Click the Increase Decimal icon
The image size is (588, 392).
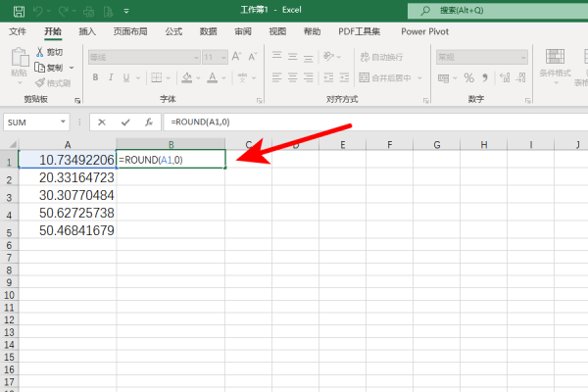pos(505,77)
